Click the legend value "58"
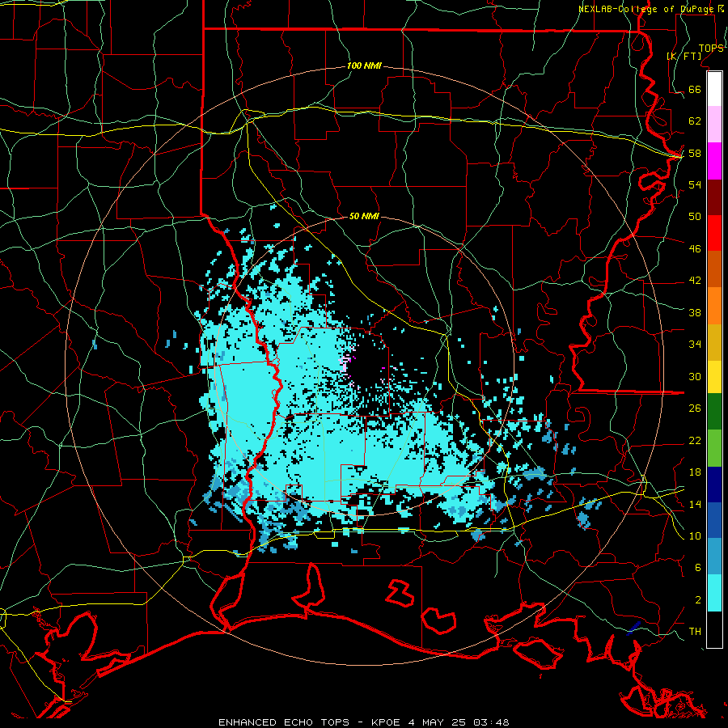Image resolution: width=728 pixels, height=728 pixels. (x=695, y=153)
